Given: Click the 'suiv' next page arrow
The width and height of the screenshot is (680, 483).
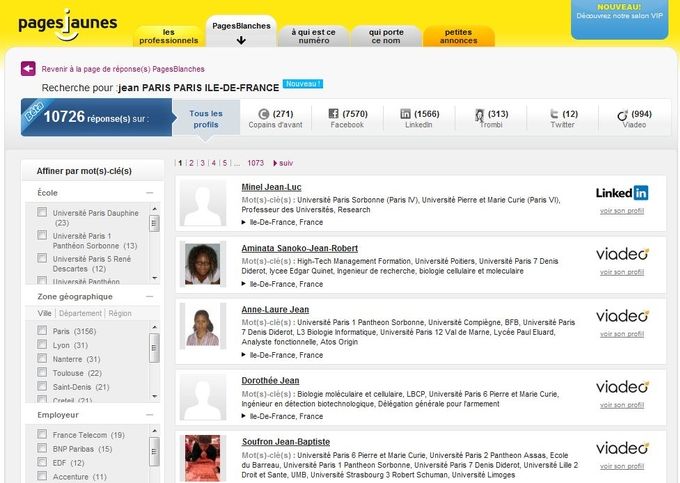Looking at the screenshot, I should tap(283, 163).
